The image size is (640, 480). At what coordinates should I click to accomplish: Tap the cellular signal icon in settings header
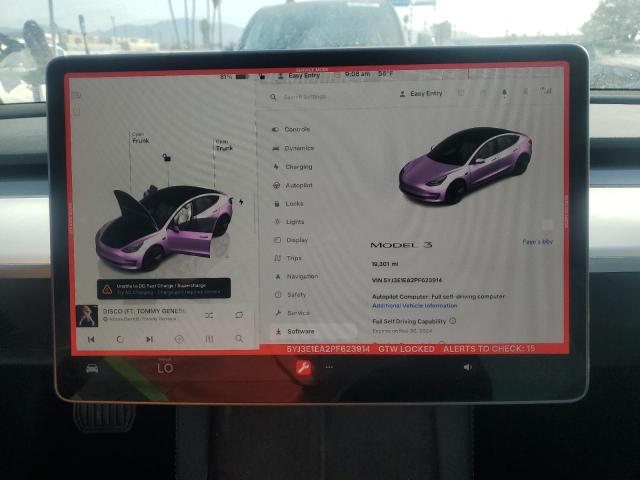tap(546, 91)
